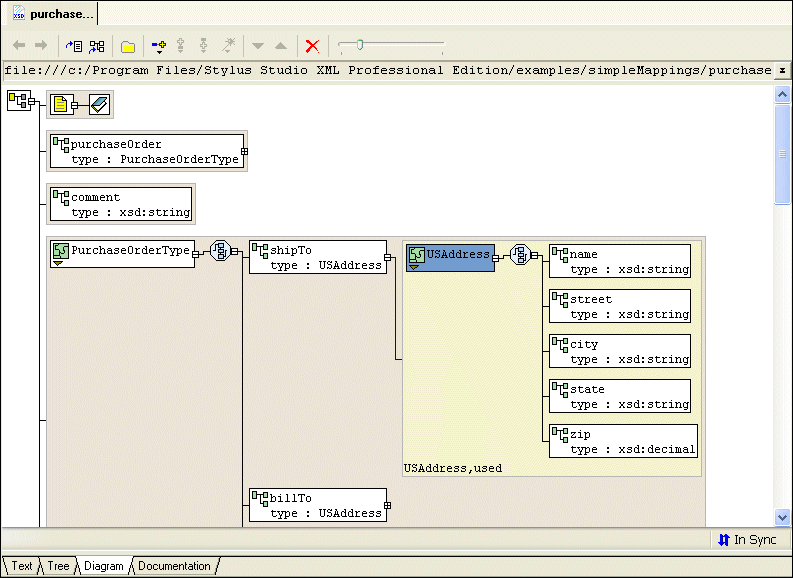Click the yellow annotation note icon
Image resolution: width=793 pixels, height=578 pixels.
pyautogui.click(x=60, y=104)
